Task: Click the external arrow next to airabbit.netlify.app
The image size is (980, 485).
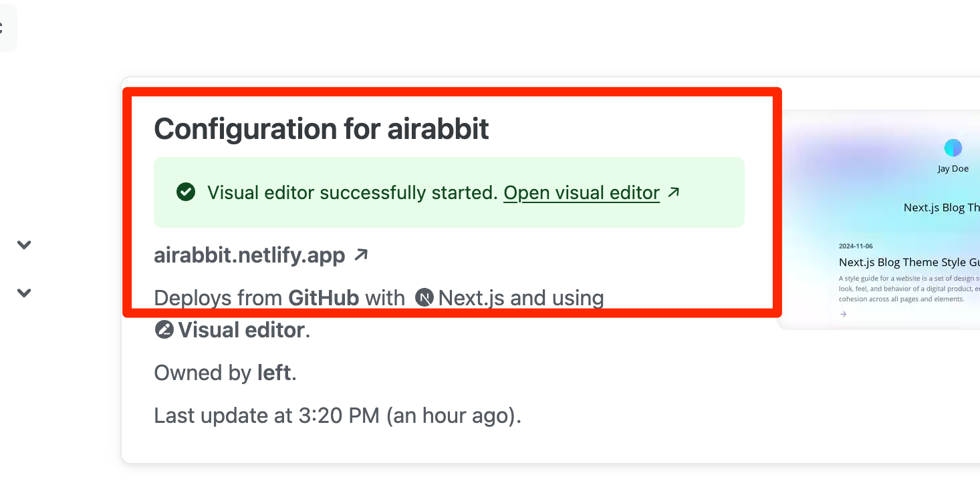Action: point(361,255)
